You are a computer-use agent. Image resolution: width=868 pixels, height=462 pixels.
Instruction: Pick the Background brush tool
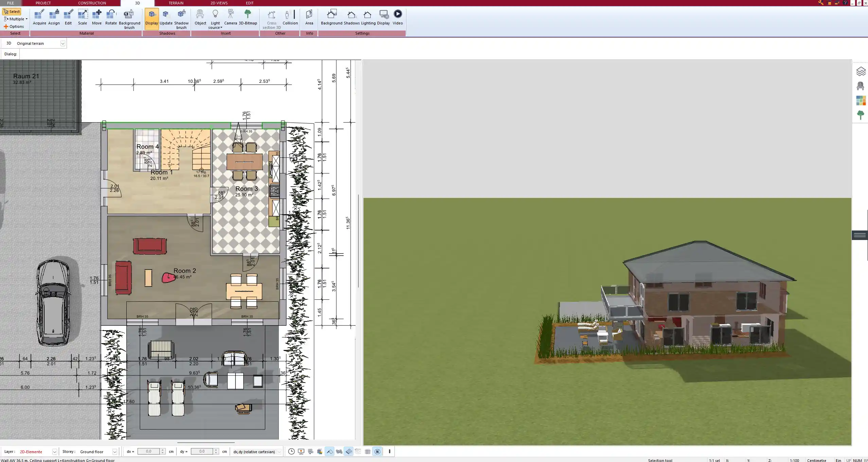coord(129,19)
